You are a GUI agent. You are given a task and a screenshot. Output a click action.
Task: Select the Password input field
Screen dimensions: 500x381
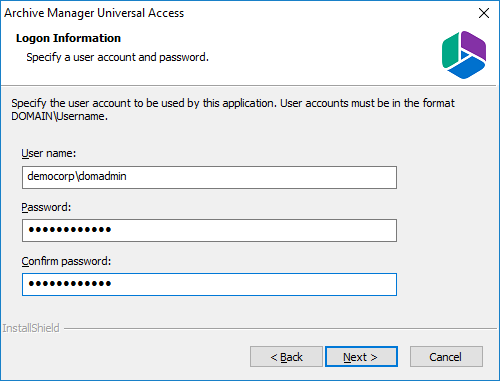209,230
